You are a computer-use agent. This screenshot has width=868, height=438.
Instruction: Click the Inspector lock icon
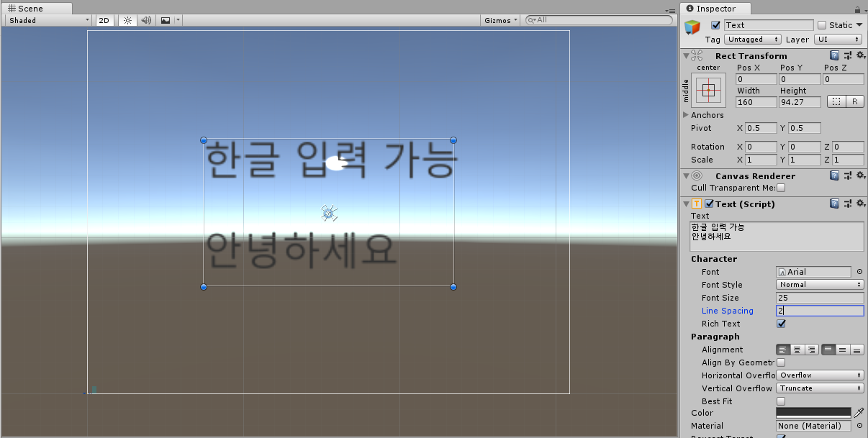click(x=856, y=9)
